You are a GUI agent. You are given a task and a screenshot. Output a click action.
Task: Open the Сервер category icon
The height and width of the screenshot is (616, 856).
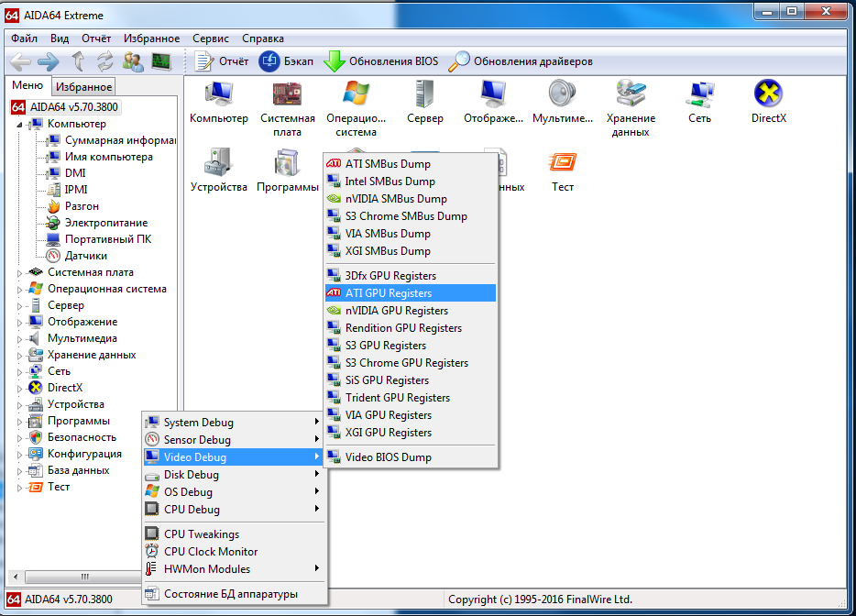pyautogui.click(x=424, y=103)
